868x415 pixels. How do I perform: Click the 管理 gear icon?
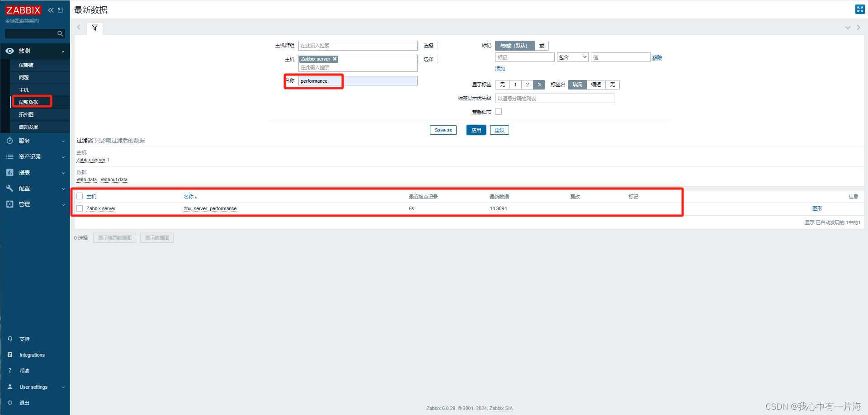[9, 204]
